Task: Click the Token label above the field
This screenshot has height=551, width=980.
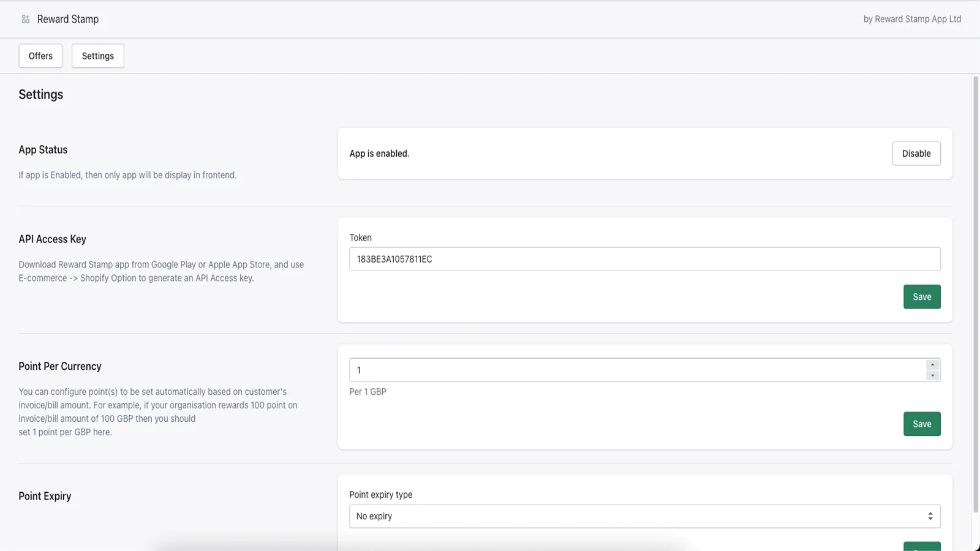Action: tap(361, 238)
